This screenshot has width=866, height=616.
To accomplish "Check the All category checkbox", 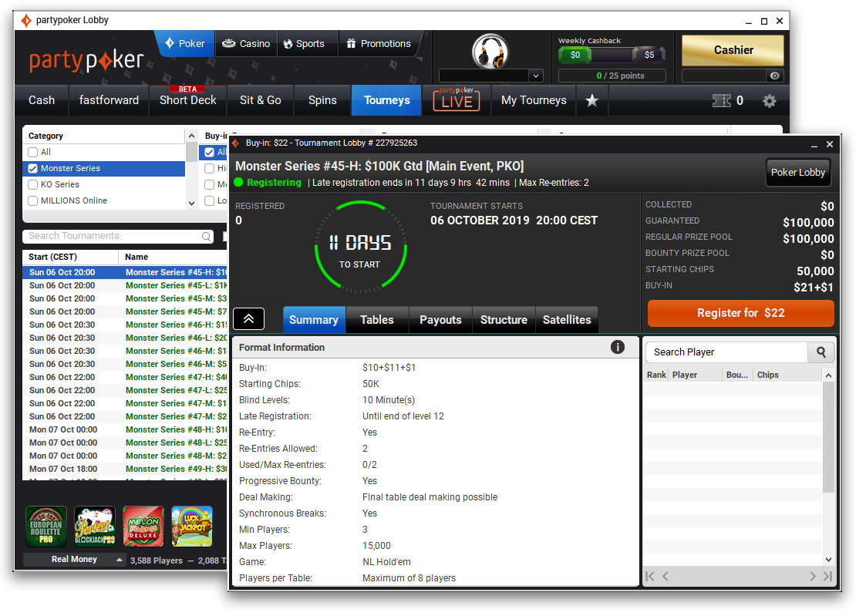I will coord(32,152).
